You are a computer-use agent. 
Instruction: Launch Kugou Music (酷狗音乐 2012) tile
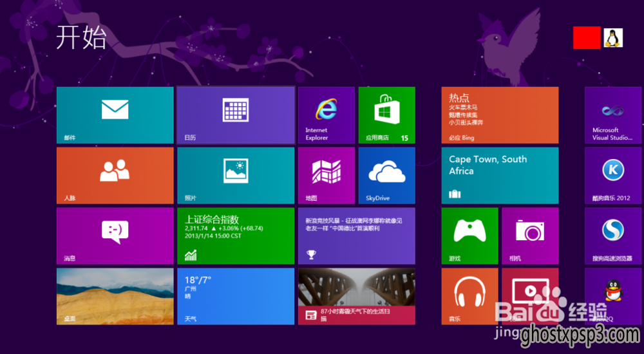(613, 175)
